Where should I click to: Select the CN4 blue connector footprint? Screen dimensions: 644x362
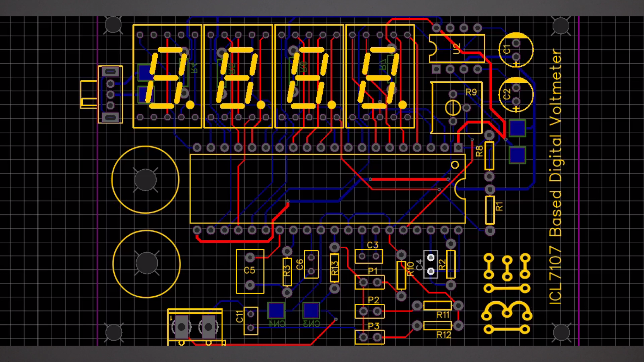pyautogui.click(x=276, y=311)
